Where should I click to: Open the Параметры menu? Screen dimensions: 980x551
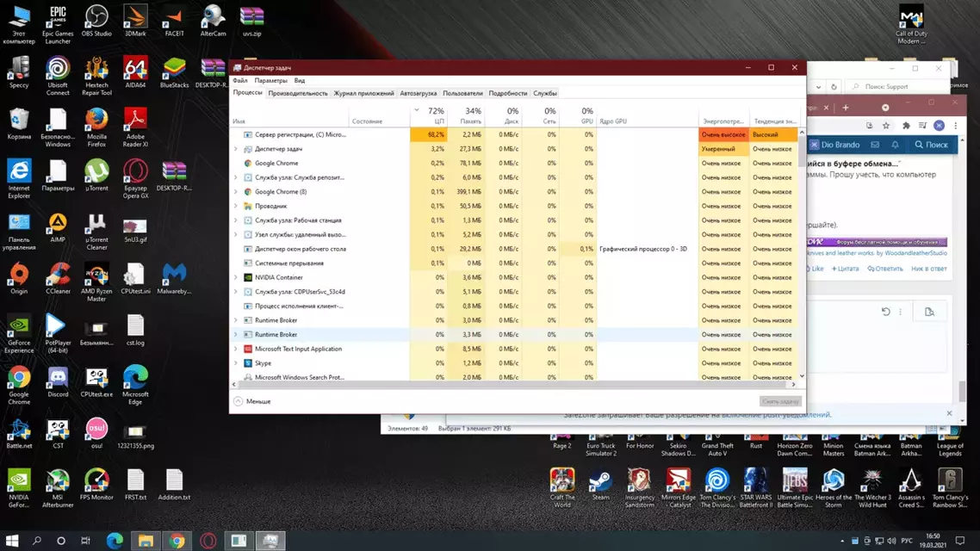coord(270,81)
